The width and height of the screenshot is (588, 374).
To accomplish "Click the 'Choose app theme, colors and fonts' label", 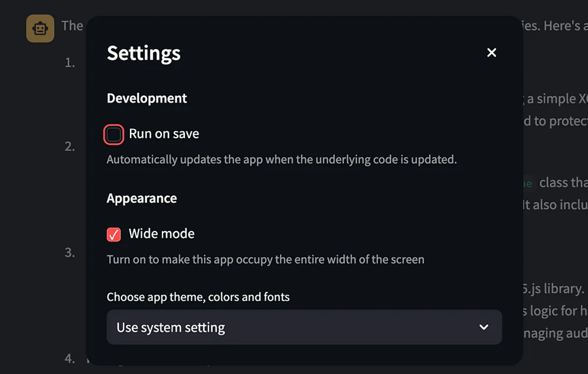I will pyautogui.click(x=198, y=297).
